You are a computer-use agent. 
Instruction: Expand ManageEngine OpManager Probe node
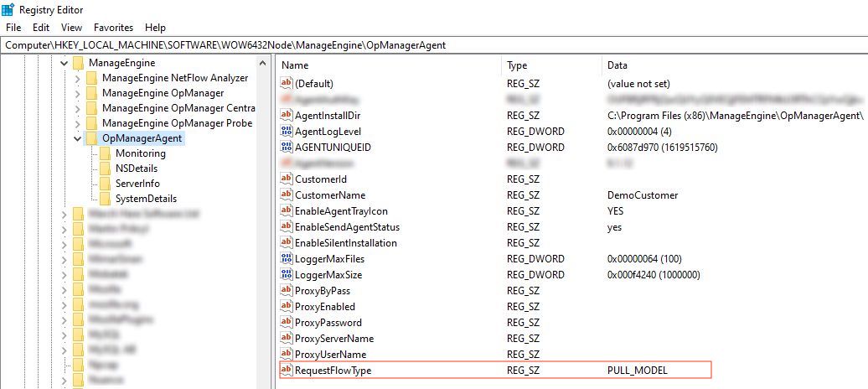(78, 123)
